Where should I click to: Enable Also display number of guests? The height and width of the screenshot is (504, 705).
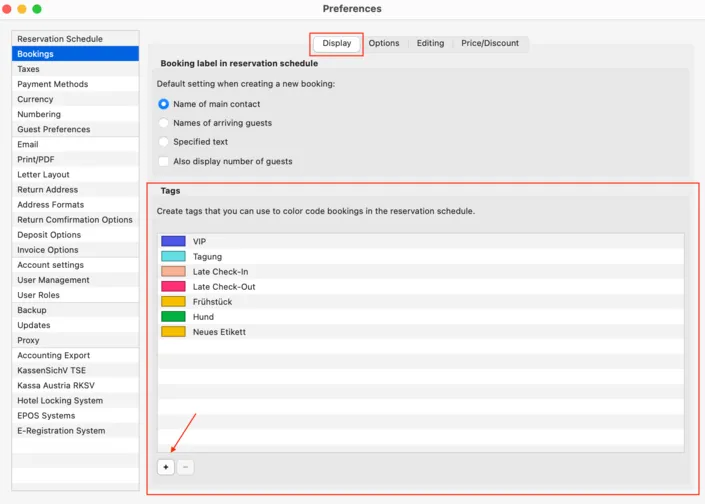pyautogui.click(x=164, y=161)
